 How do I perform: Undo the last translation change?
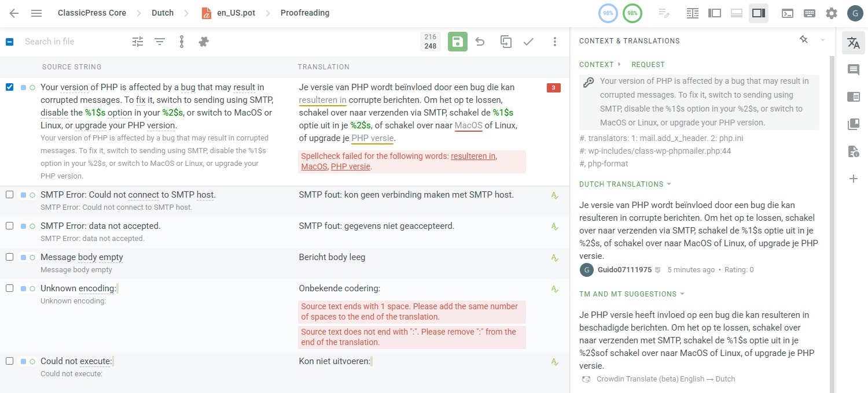click(480, 42)
